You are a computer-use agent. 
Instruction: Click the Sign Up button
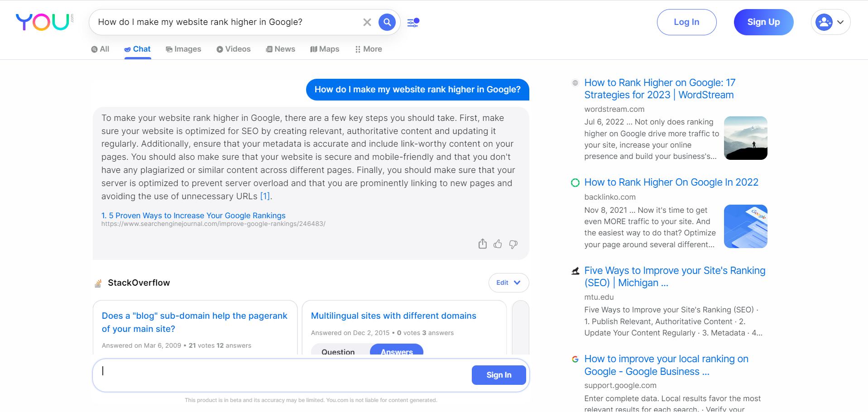[763, 22]
